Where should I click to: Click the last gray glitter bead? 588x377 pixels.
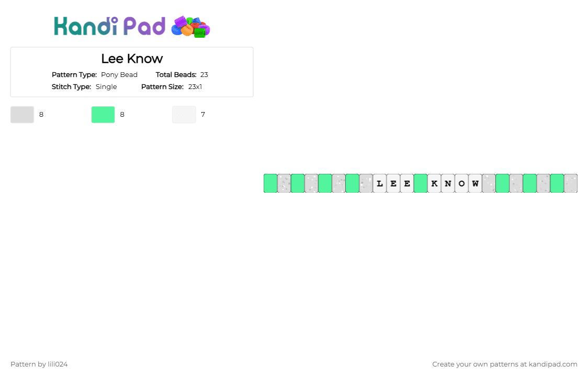[x=571, y=183]
